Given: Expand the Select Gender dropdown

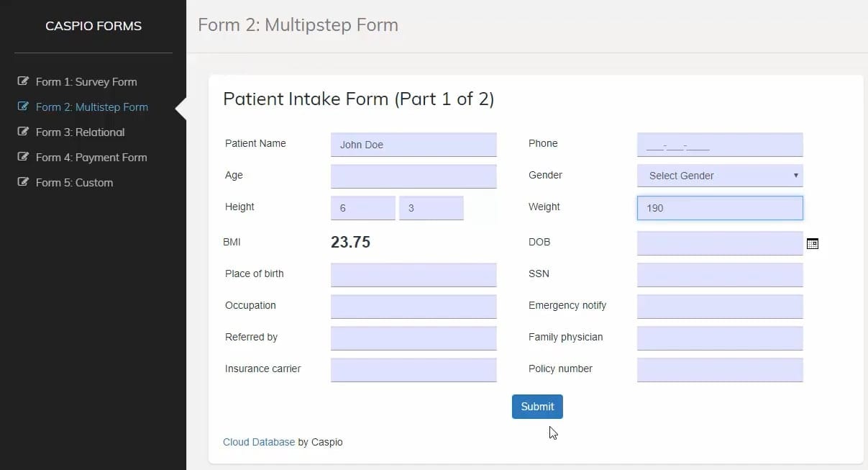Looking at the screenshot, I should [719, 176].
